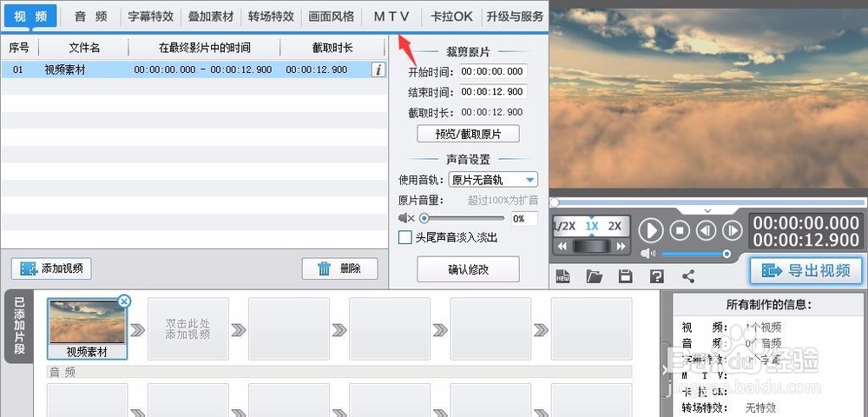Click the 序号 column header
This screenshot has height=417, width=868.
pyautogui.click(x=19, y=48)
